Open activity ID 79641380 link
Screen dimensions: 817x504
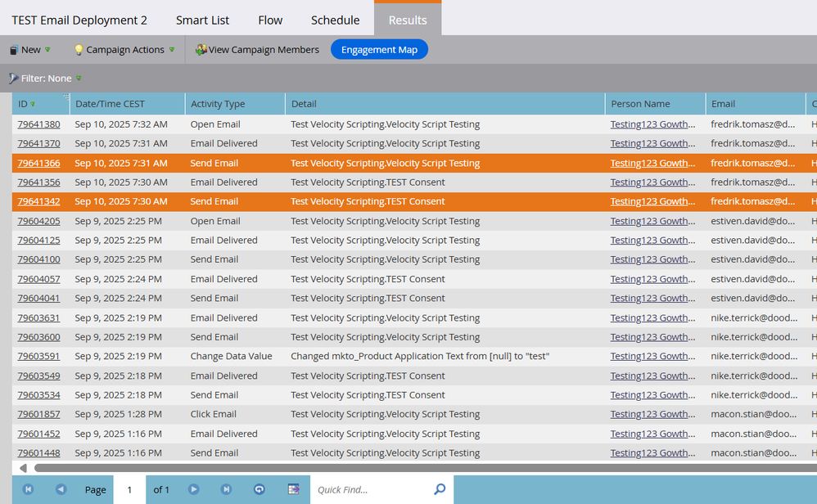[x=38, y=124]
